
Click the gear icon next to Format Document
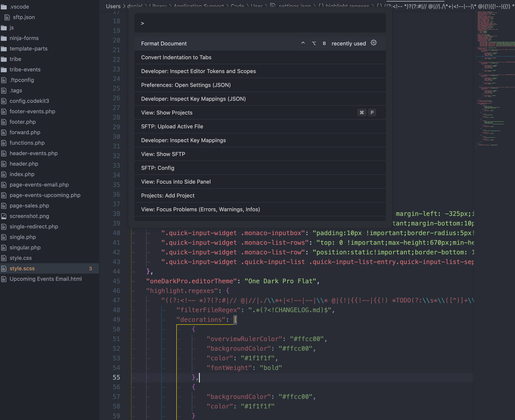pos(373,43)
